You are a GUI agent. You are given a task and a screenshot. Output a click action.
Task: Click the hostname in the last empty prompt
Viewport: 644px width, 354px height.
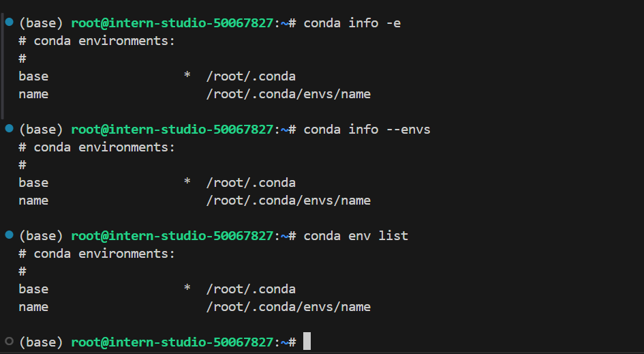click(x=172, y=342)
